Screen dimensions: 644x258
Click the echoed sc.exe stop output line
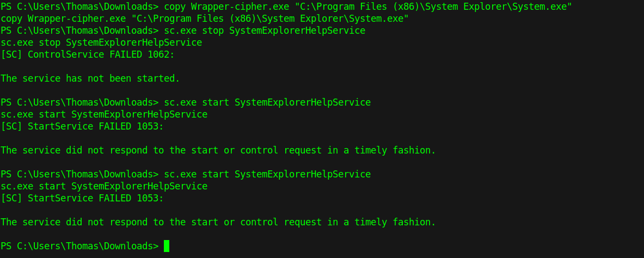(101, 42)
